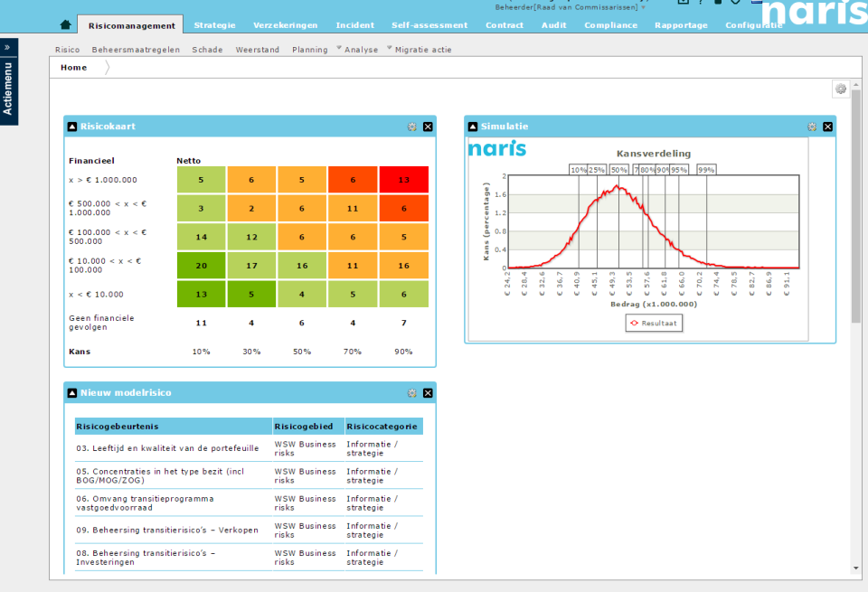The width and height of the screenshot is (868, 592).
Task: Collapse the Risicokaart panel
Action: [71, 127]
